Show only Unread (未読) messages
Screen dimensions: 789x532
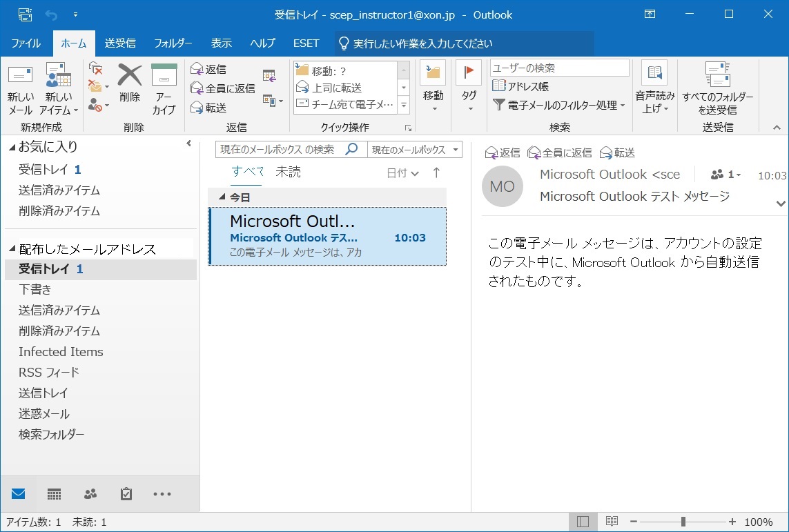[288, 173]
